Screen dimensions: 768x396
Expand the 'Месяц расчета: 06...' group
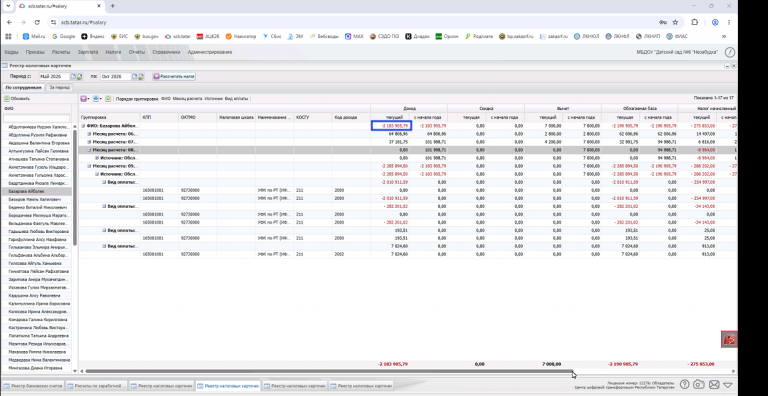point(90,134)
